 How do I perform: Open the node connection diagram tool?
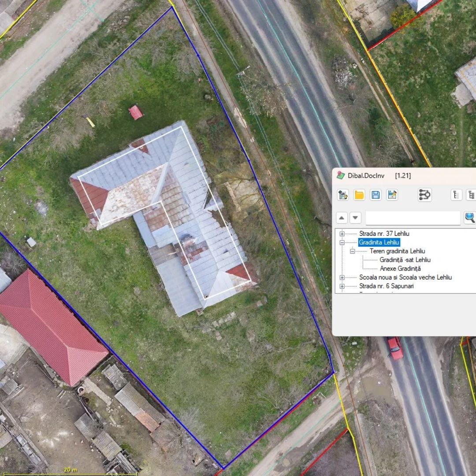pos(425,195)
